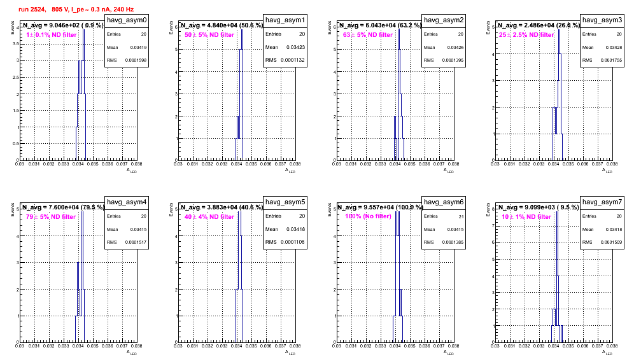The height and width of the screenshot is (364, 634).
Task: Select the havg_asym2 title box
Action: [444, 20]
